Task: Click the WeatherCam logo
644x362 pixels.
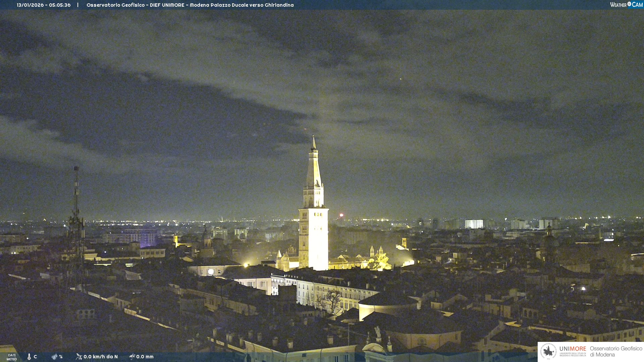Action: (x=626, y=5)
